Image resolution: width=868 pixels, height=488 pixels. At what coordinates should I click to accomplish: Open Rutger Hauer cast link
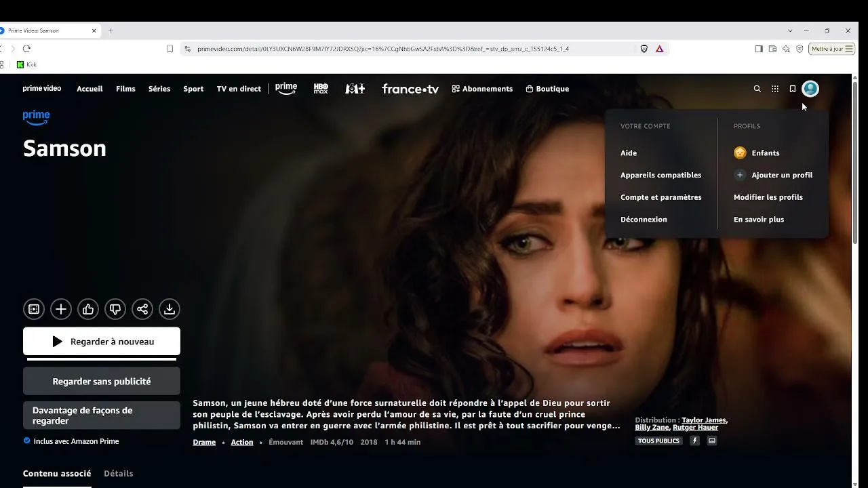[x=696, y=428]
